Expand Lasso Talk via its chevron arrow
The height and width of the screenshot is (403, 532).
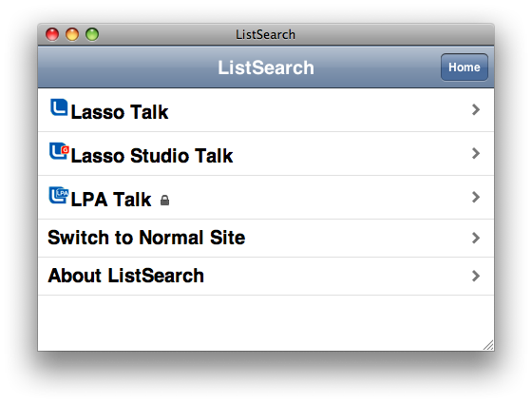tap(476, 109)
